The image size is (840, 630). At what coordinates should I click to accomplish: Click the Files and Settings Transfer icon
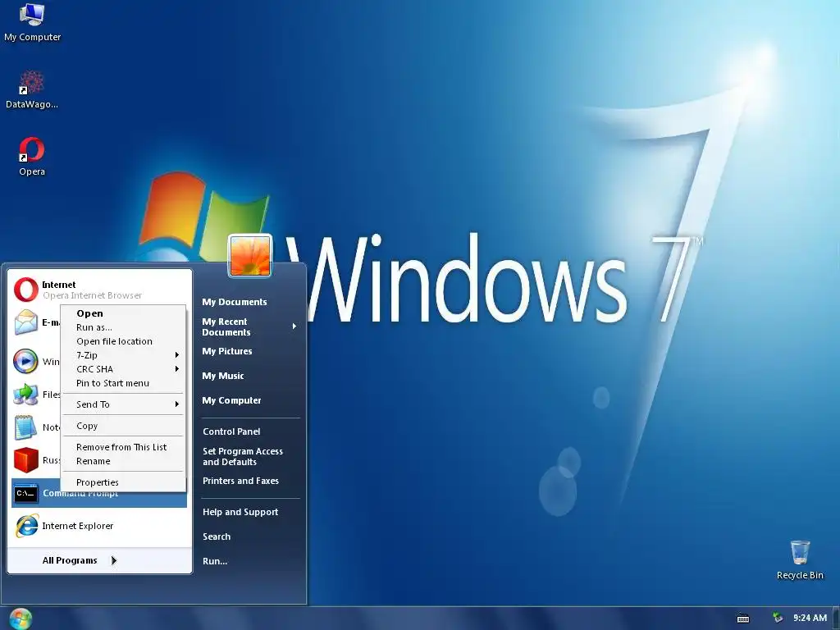pyautogui.click(x=25, y=395)
